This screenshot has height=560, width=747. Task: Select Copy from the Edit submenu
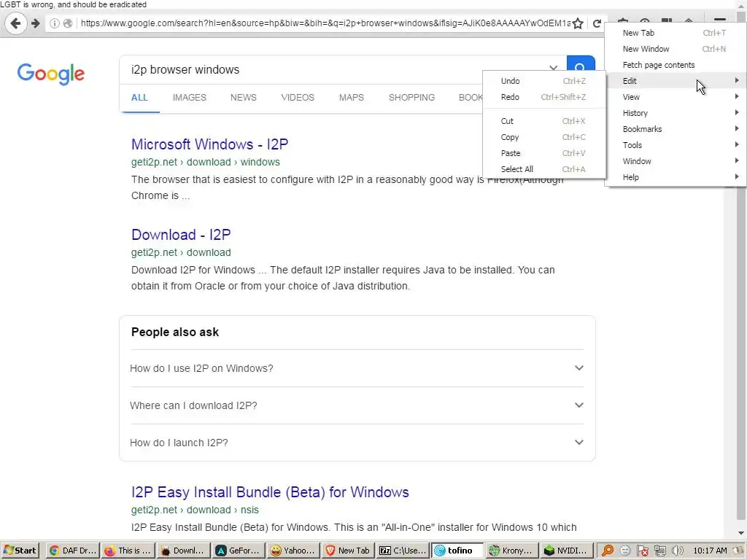[544, 137]
